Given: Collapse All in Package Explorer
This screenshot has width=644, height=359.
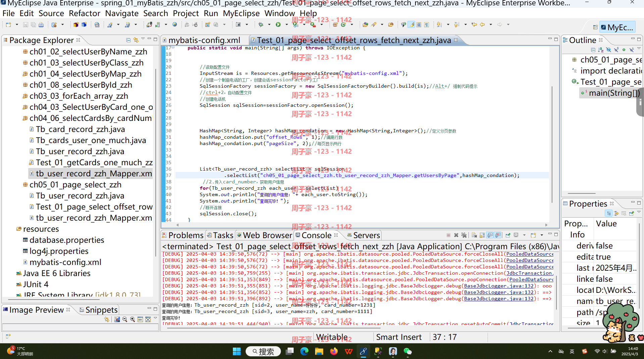Looking at the screenshot, I should click(x=128, y=40).
